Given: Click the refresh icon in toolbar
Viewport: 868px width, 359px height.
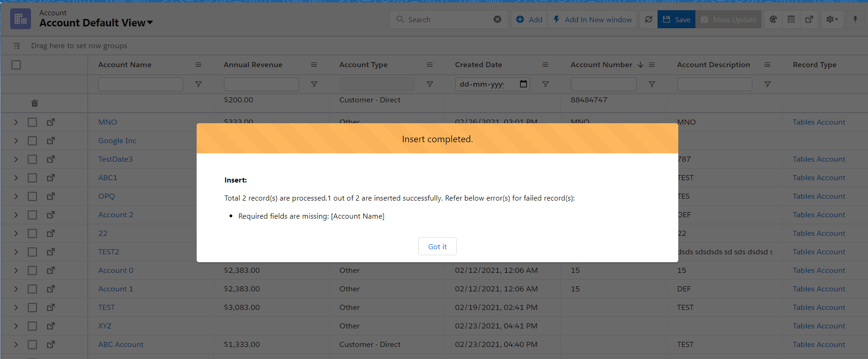Looking at the screenshot, I should pyautogui.click(x=648, y=19).
